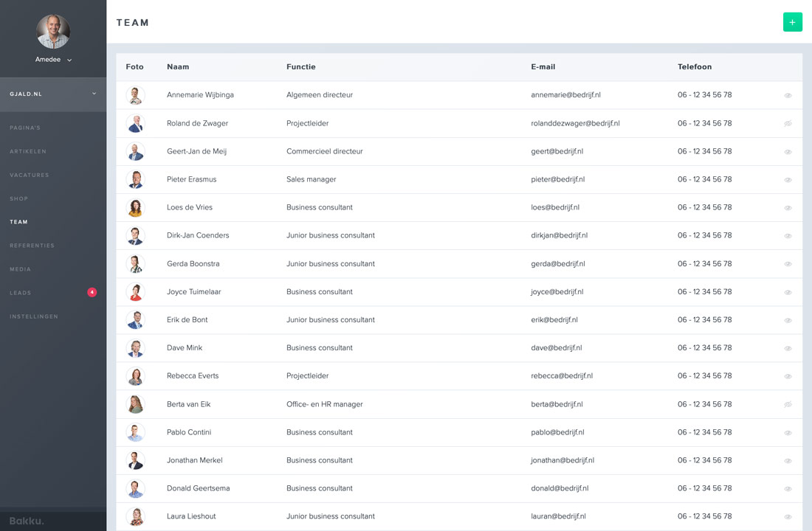Toggle visibility eye for Annemarie Wijbinga
Image resolution: width=812 pixels, height=531 pixels.
click(x=788, y=95)
